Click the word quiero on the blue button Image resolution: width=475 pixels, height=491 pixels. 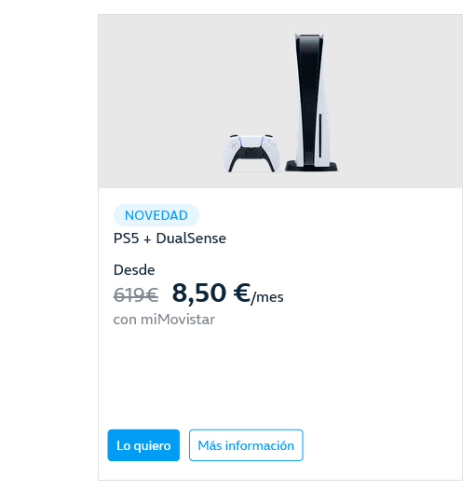coord(152,446)
